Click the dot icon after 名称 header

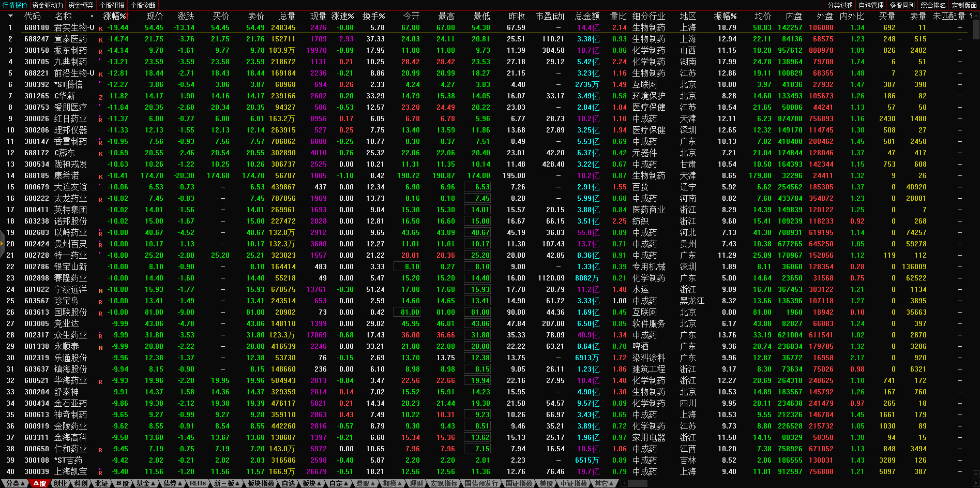[92, 16]
